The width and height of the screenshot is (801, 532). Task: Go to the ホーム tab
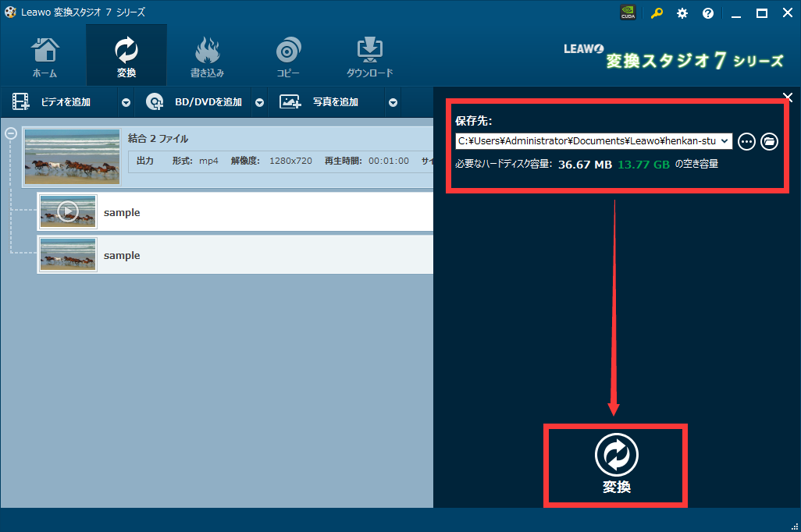click(x=44, y=56)
